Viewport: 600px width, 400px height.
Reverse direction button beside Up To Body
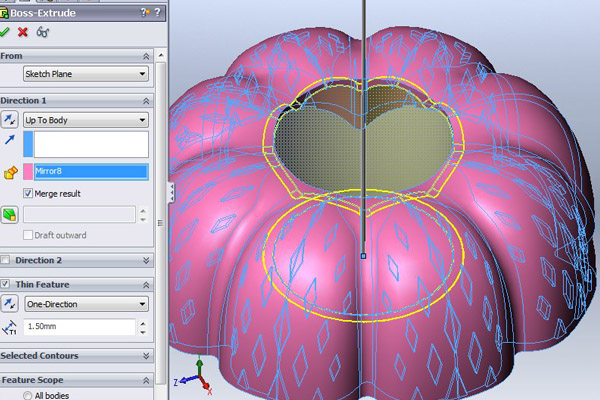click(10, 120)
